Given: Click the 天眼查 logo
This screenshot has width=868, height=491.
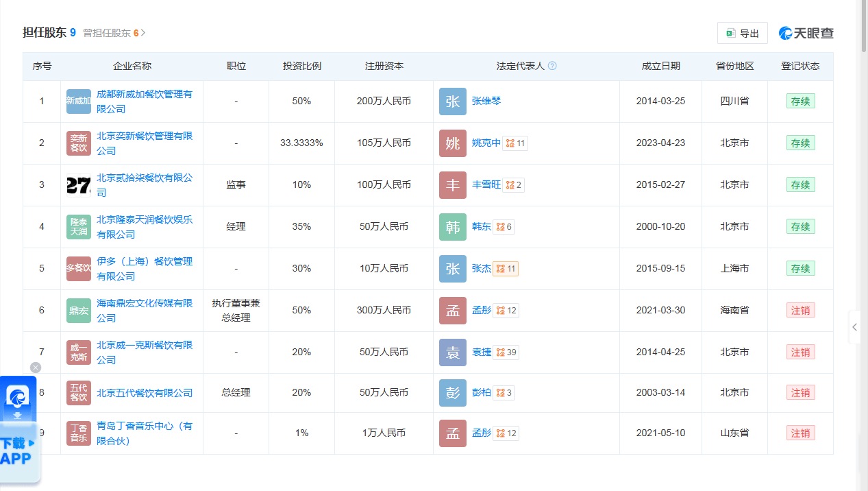Looking at the screenshot, I should [x=806, y=32].
